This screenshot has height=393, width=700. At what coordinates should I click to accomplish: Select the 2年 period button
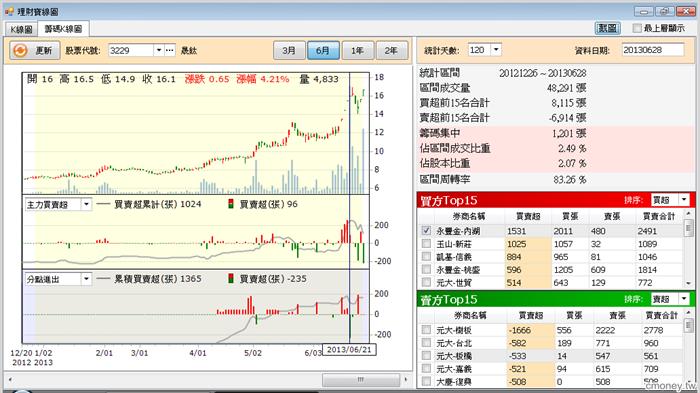pyautogui.click(x=392, y=50)
